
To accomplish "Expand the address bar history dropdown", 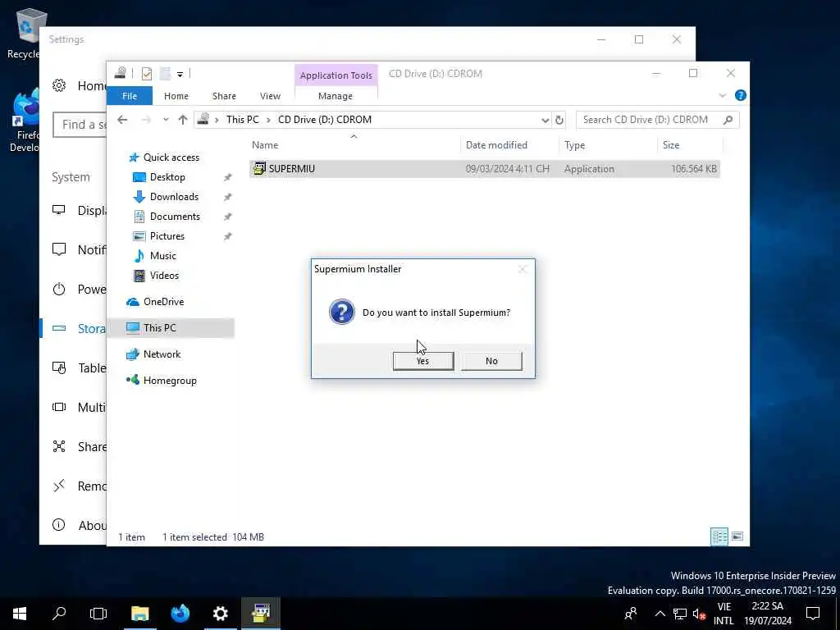I will tap(545, 120).
